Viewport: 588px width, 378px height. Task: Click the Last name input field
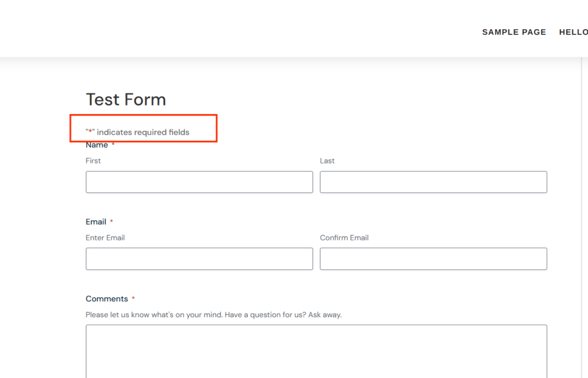coord(433,182)
